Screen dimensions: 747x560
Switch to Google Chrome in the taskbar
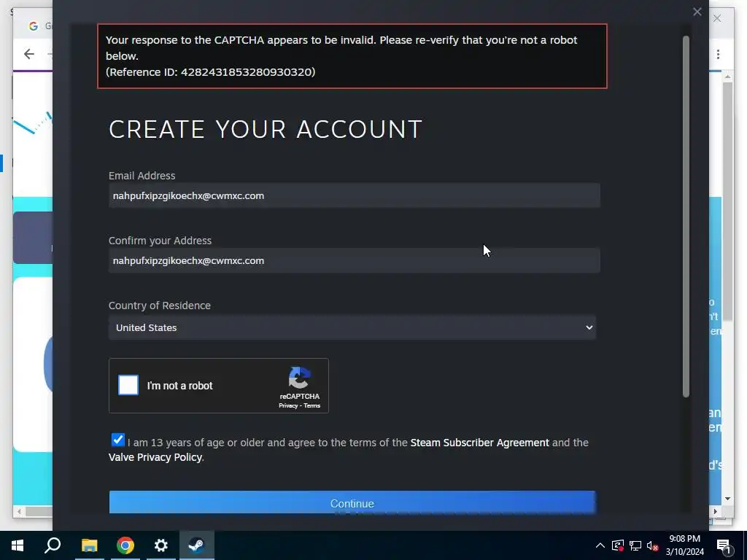pos(125,545)
